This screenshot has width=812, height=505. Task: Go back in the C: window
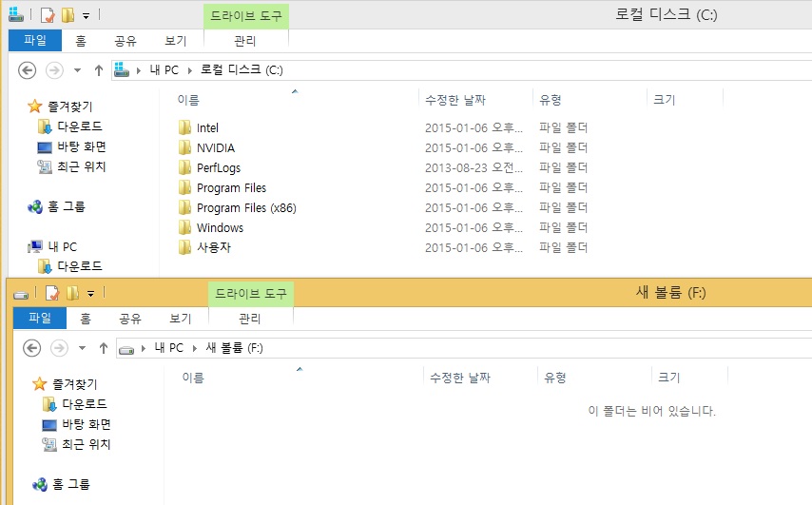(x=27, y=70)
